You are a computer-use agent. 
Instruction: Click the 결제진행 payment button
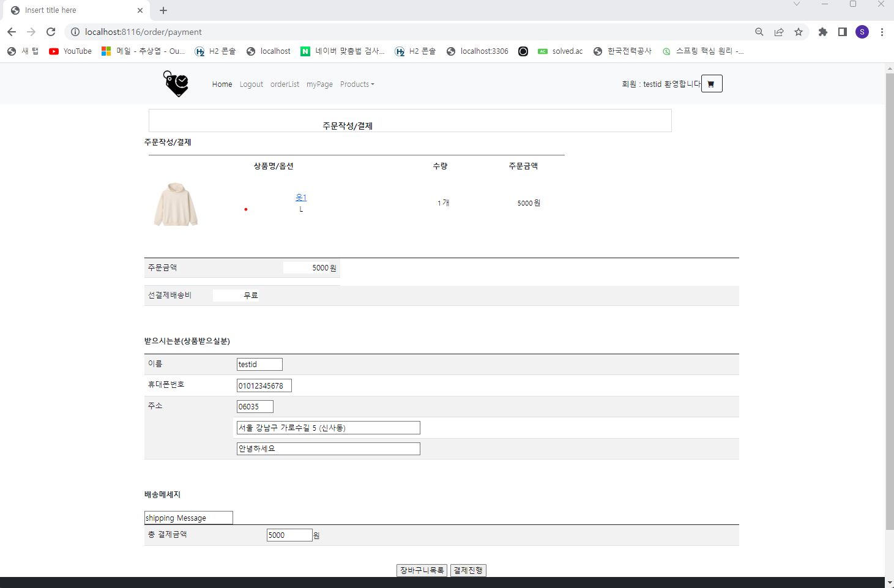tap(467, 570)
